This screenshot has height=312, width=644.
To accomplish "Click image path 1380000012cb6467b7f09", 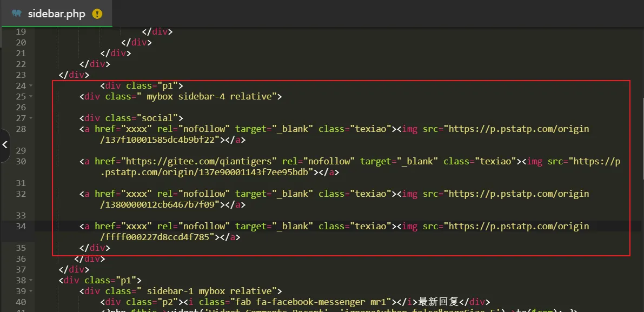I will coord(160,204).
